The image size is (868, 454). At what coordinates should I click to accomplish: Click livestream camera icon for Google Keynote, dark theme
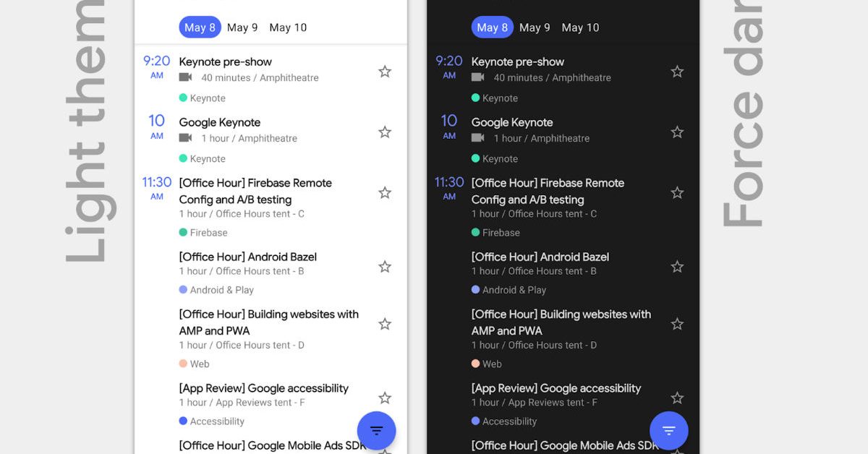click(x=477, y=138)
